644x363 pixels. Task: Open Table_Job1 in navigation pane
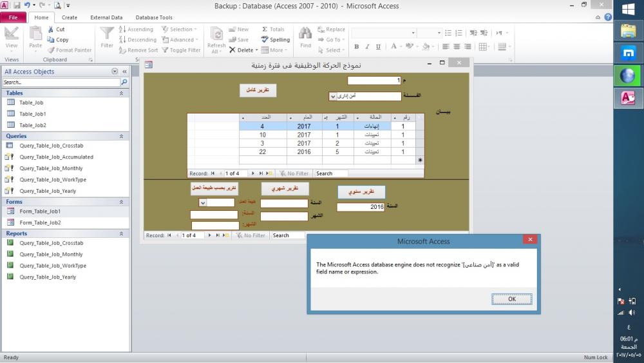coord(32,114)
